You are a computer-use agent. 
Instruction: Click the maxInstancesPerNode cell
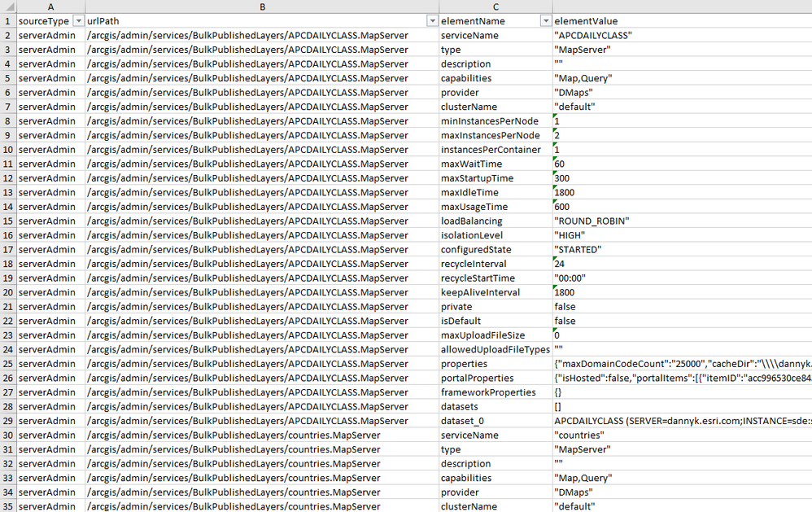(x=495, y=135)
